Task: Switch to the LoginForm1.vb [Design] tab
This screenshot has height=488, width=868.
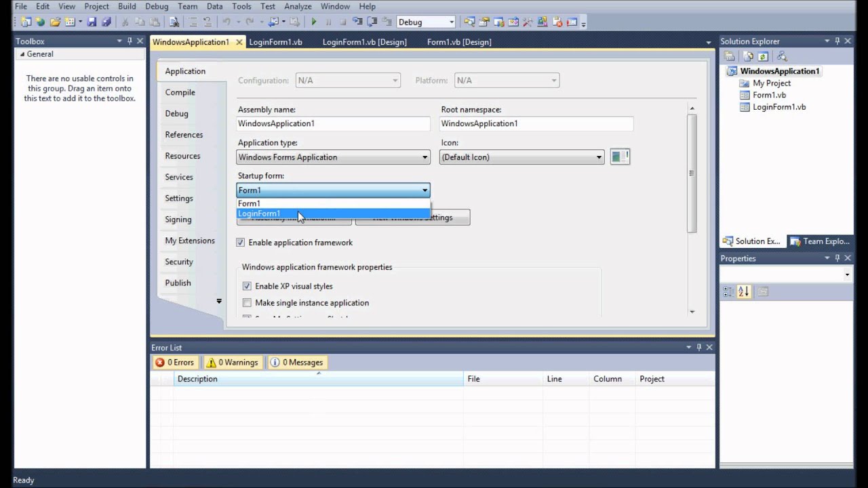Action: click(364, 42)
